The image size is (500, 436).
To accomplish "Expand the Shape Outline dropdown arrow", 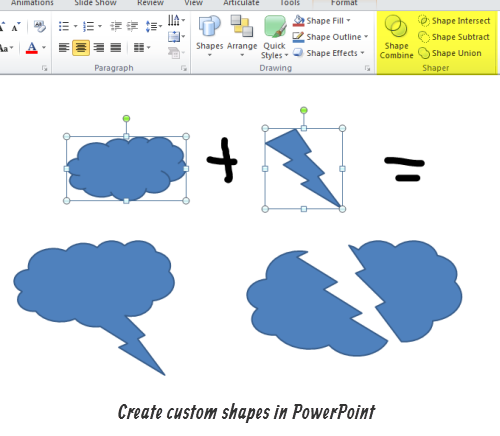I will (366, 36).
